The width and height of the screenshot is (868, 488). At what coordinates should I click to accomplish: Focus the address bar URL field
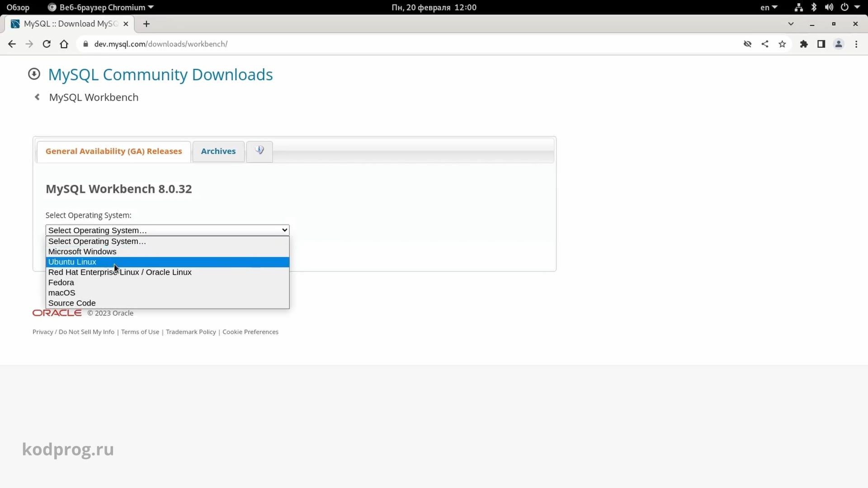pos(407,44)
